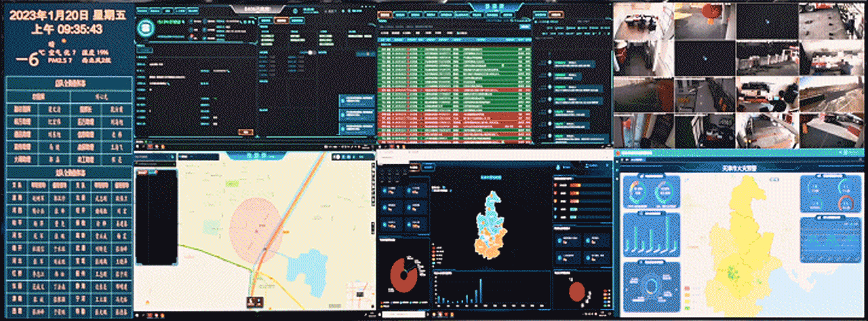Tick the first checkbox right of the teal circle icon
Image resolution: width=868 pixels, height=321 pixels.
pos(189,22)
